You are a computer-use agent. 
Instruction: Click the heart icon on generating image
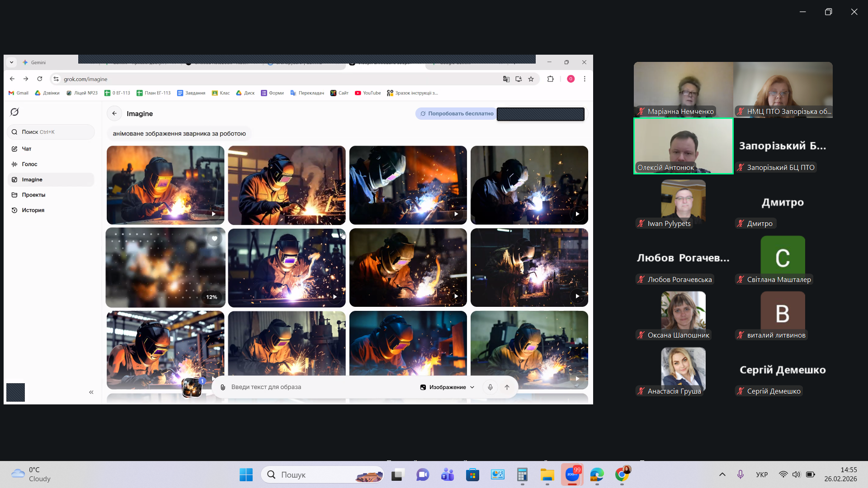point(215,239)
